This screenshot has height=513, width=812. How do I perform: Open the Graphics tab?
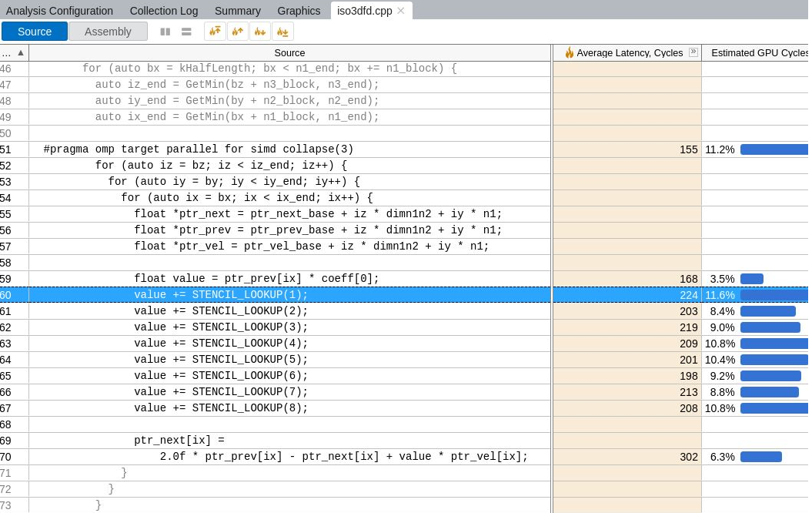[x=299, y=11]
